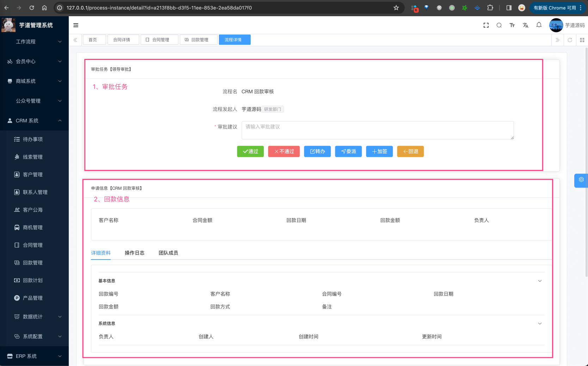Click the font size icon in header
The height and width of the screenshot is (366, 588).
point(512,25)
